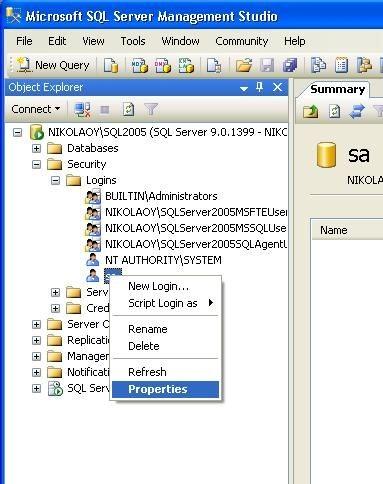The height and width of the screenshot is (484, 383).
Task: Open the Community menu
Action: 242,41
